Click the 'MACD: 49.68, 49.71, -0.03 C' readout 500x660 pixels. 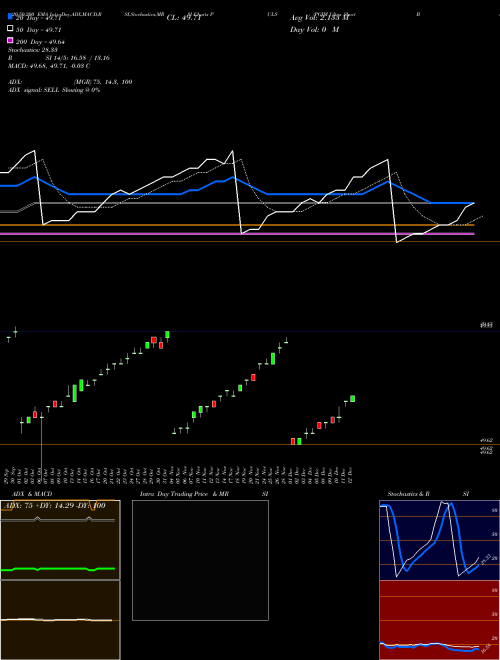pyautogui.click(x=49, y=66)
